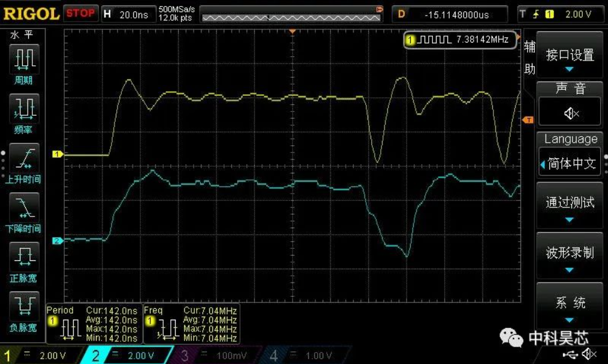The width and height of the screenshot is (608, 364).
Task: Click the 声音 sound menu label
Action: click(570, 88)
